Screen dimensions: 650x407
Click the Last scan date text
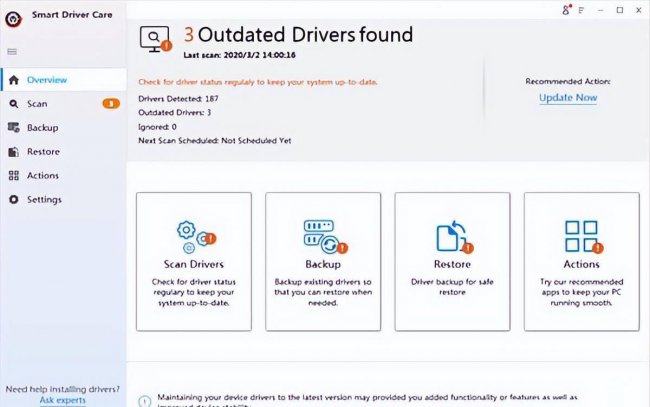coord(240,55)
